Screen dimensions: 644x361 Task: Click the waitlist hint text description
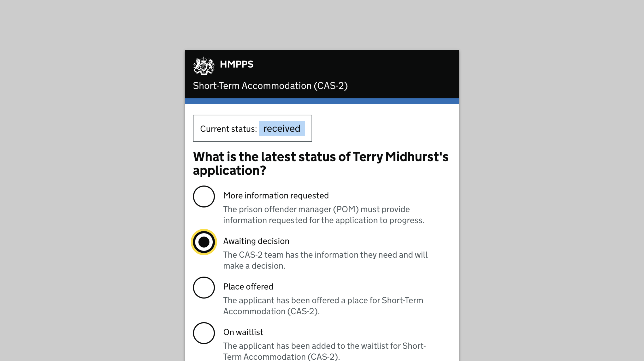tap(324, 351)
